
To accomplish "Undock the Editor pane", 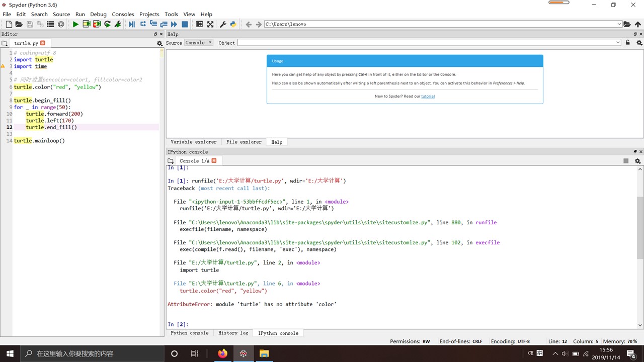I will 155,34.
